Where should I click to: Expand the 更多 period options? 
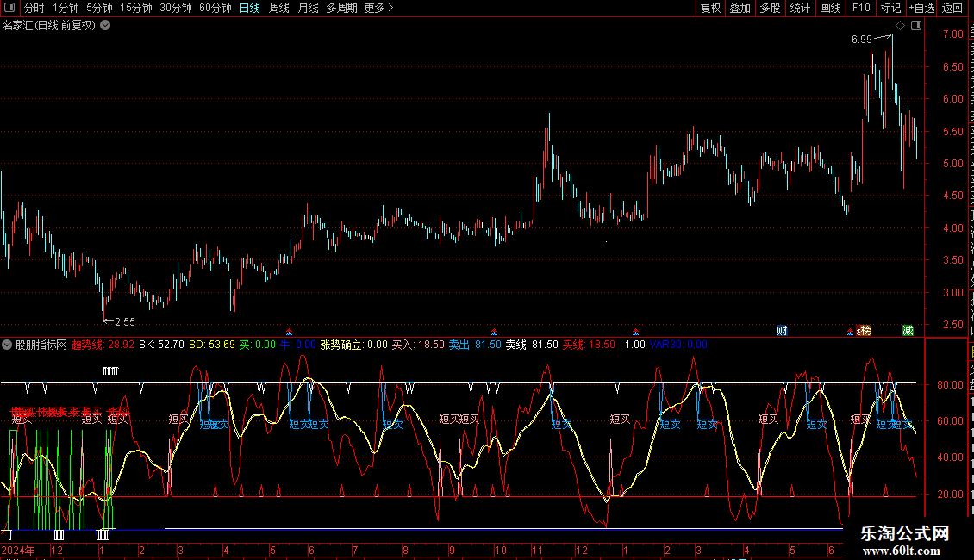[378, 8]
